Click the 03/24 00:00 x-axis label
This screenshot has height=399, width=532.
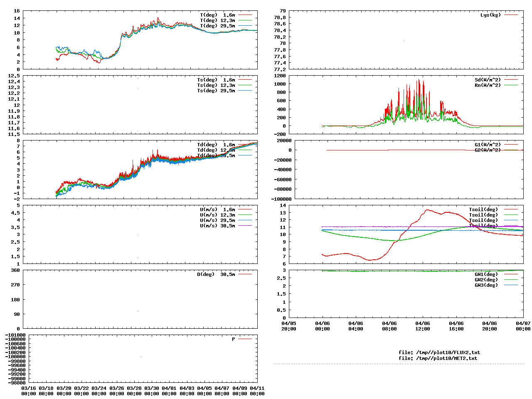[x=99, y=391]
